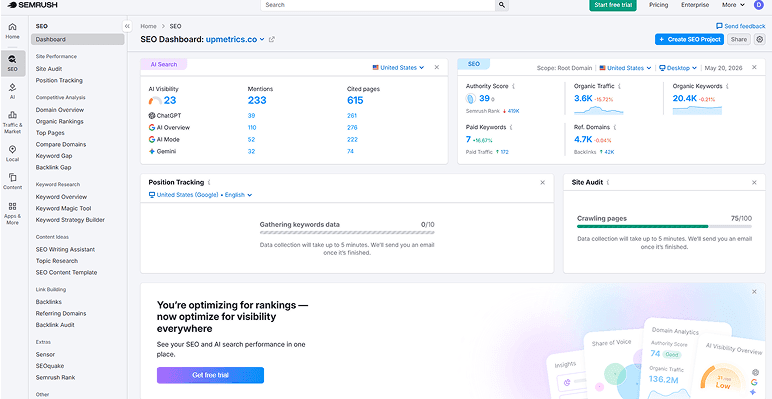Open Referring Domains in sidebar

[61, 313]
